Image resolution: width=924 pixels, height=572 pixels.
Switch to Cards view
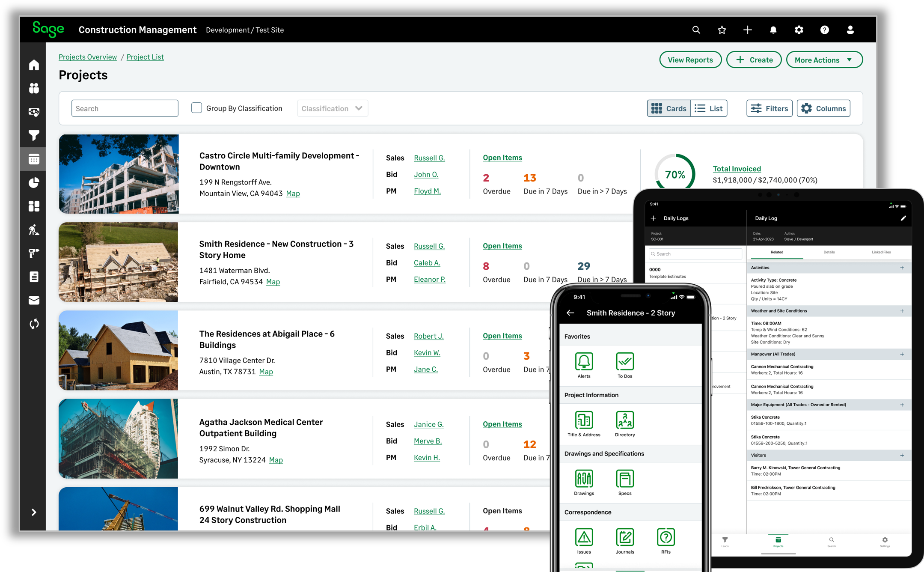pos(669,108)
